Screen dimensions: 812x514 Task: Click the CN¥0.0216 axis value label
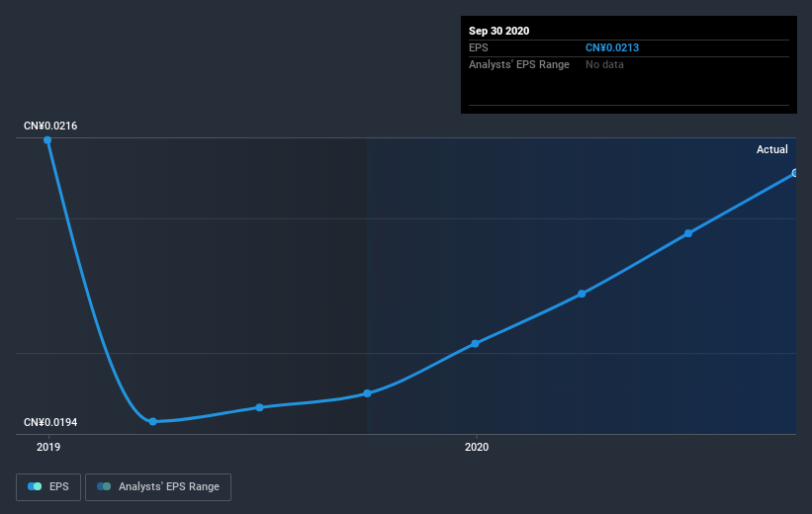point(50,126)
